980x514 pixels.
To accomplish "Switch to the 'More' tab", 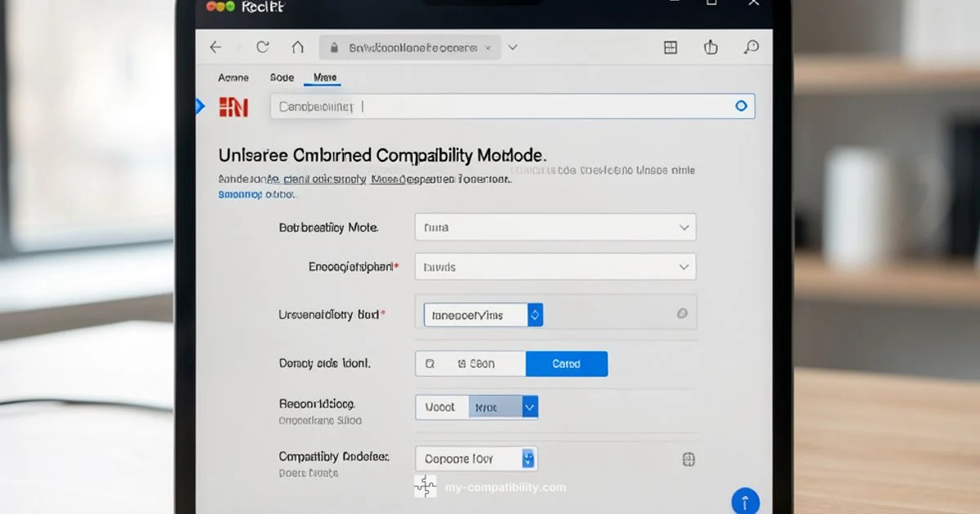I will (323, 77).
